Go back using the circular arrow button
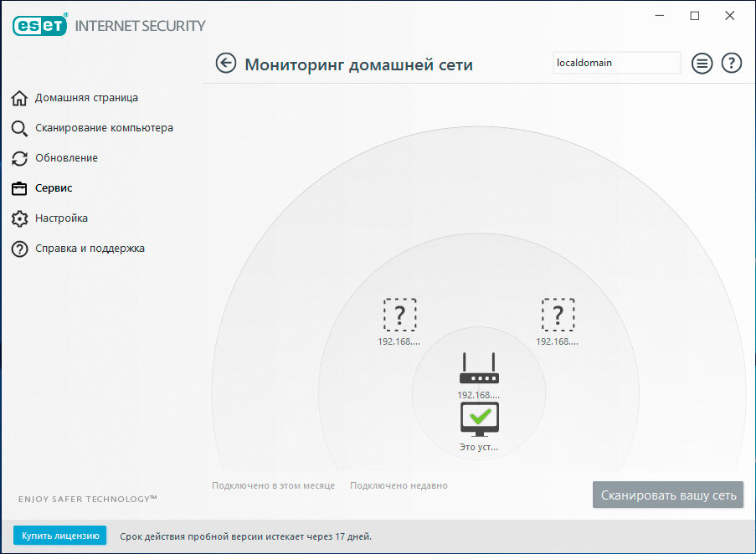The height and width of the screenshot is (554, 756). click(226, 63)
